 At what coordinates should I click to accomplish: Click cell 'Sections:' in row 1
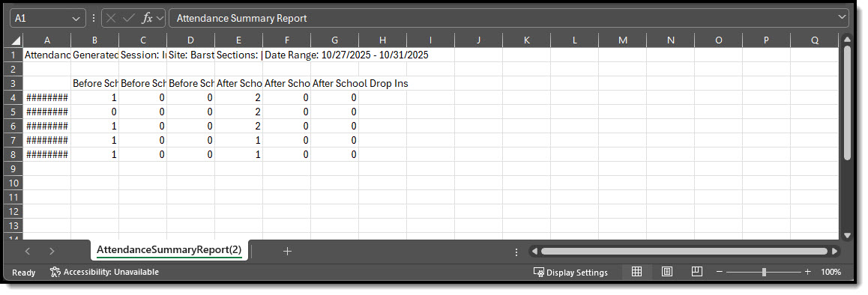(238, 55)
